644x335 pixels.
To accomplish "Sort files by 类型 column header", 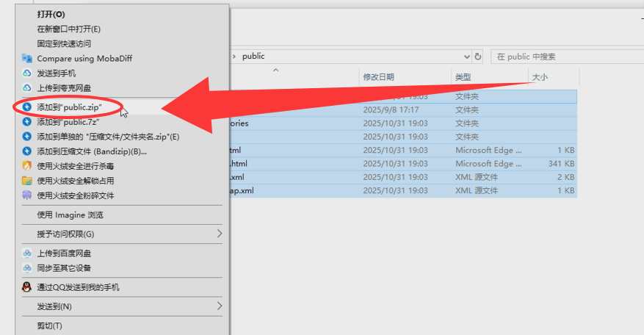I will coord(463,77).
